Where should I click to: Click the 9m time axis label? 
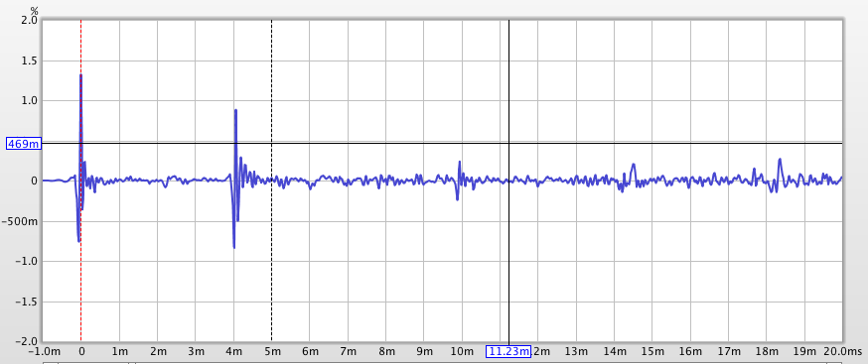(424, 352)
